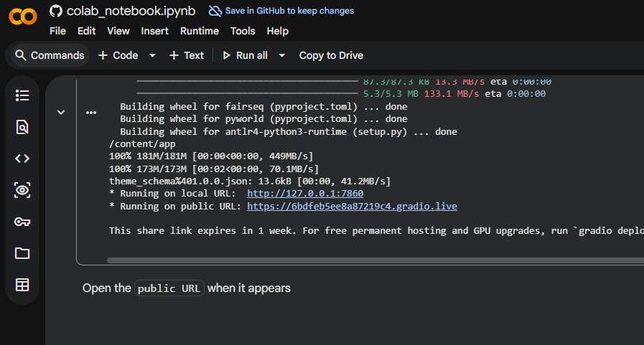Open the Code snippets sidebar icon
The width and height of the screenshot is (644, 345).
click(22, 159)
